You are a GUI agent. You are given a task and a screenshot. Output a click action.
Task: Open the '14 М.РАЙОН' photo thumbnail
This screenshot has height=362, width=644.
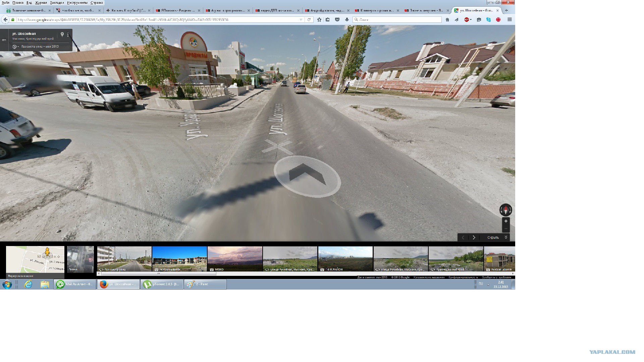click(x=345, y=259)
